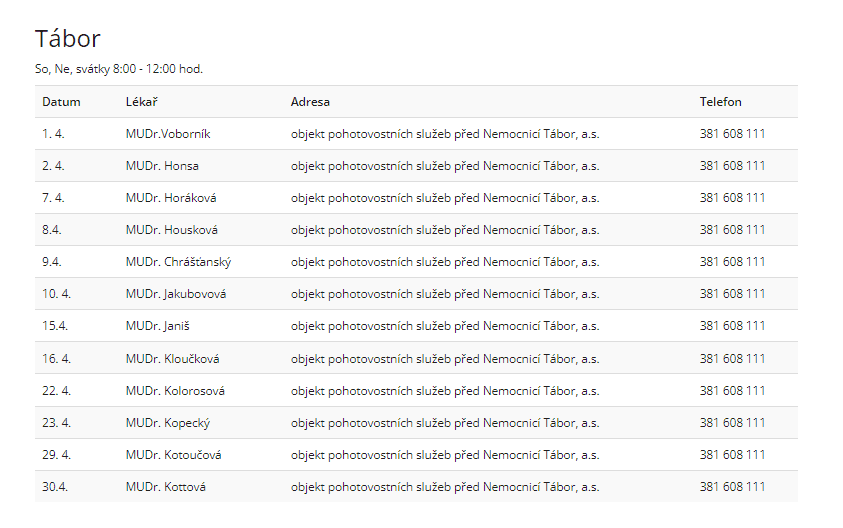Click the address in MUDr. Kotoučová row

coord(445,455)
